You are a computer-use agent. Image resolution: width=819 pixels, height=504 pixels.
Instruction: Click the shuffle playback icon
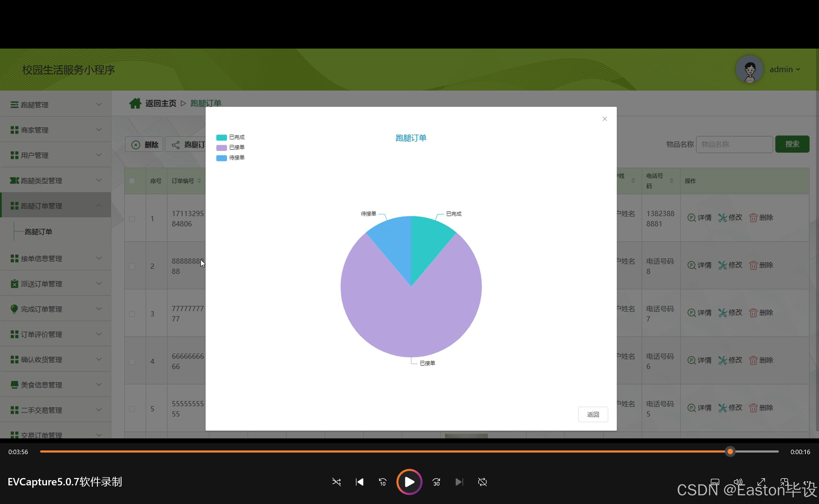tap(336, 482)
